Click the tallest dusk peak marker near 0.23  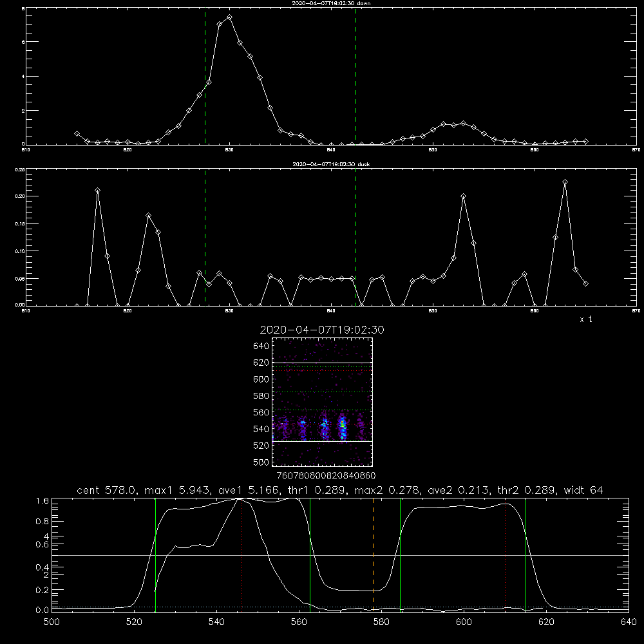[565, 182]
